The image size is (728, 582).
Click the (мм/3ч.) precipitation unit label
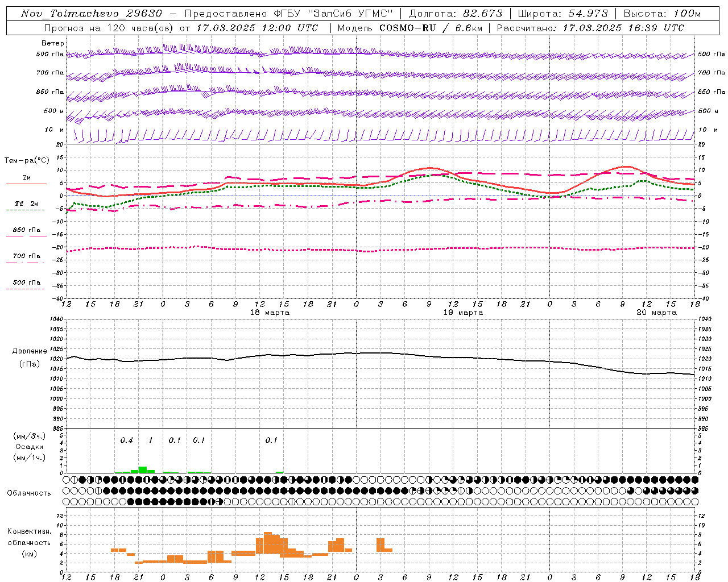click(29, 436)
